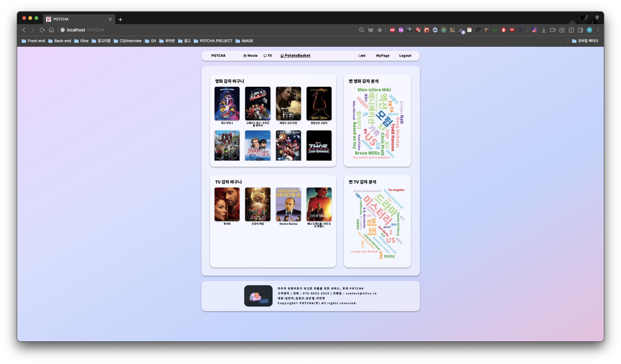Go to the Movie nav tab
The width and height of the screenshot is (621, 364).
tap(250, 56)
